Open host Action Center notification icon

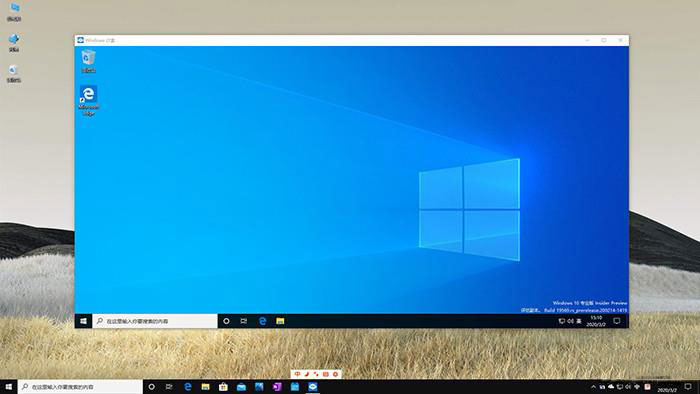pos(688,386)
